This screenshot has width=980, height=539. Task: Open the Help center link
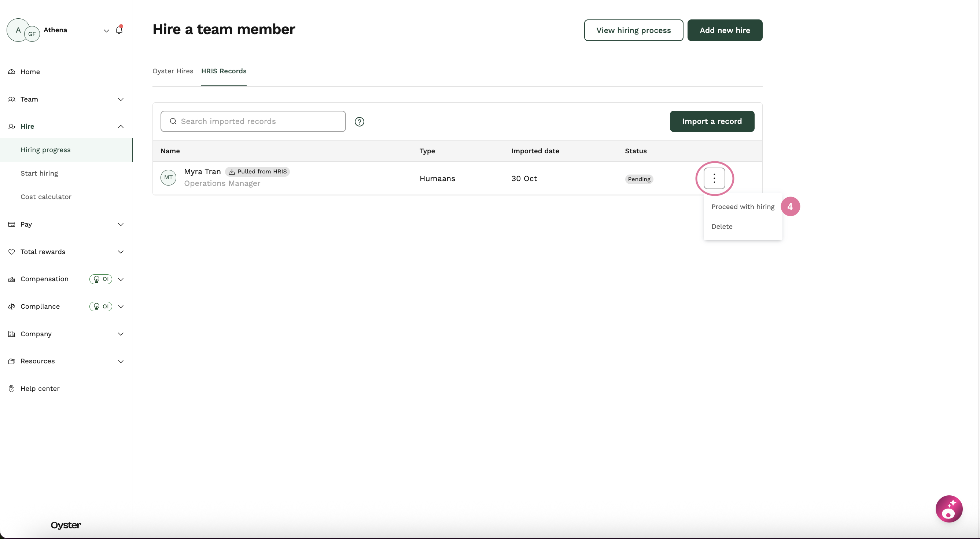[40, 389]
